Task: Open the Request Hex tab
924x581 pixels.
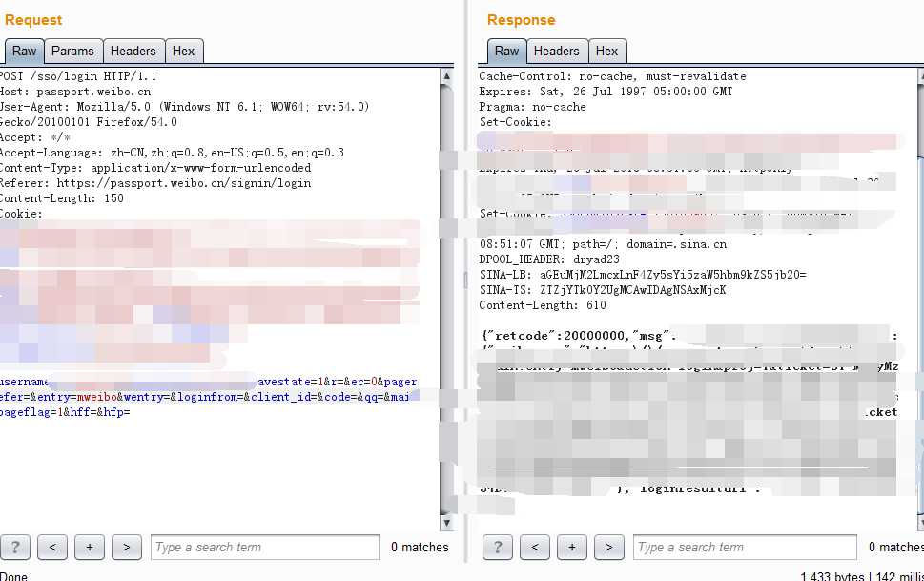Action: [x=183, y=52]
